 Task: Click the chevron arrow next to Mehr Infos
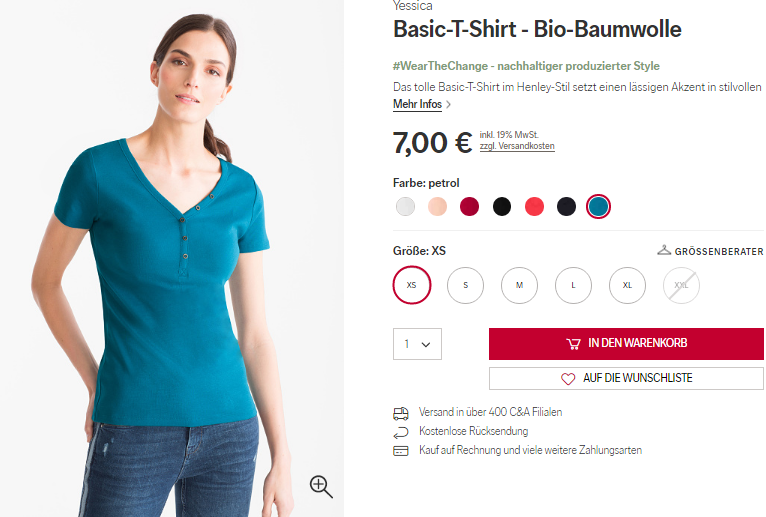coord(448,104)
